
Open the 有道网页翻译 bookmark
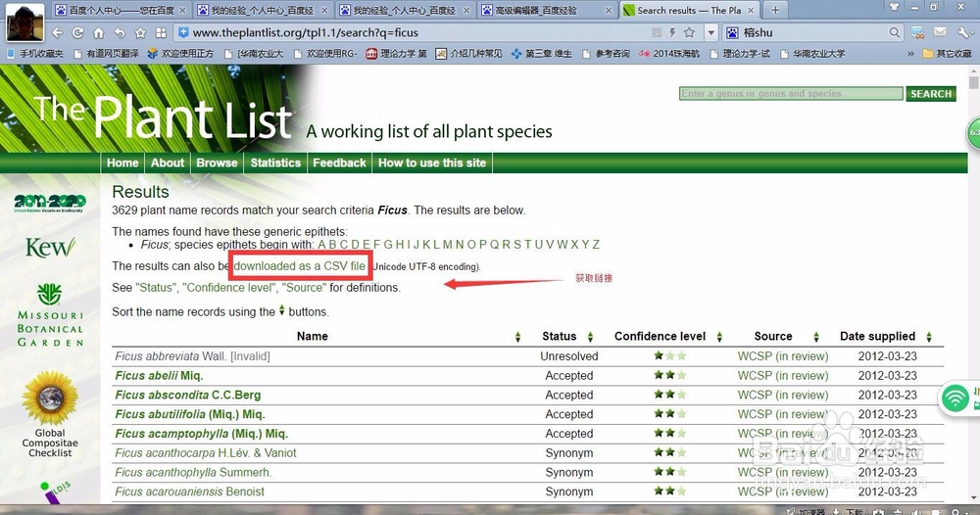click(x=106, y=54)
